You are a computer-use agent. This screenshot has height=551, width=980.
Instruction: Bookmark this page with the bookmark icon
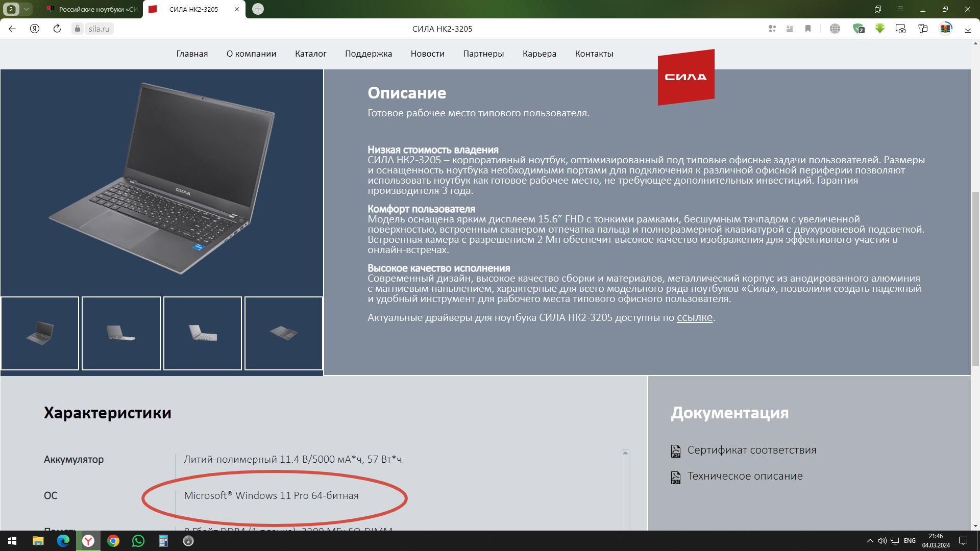[x=808, y=29]
